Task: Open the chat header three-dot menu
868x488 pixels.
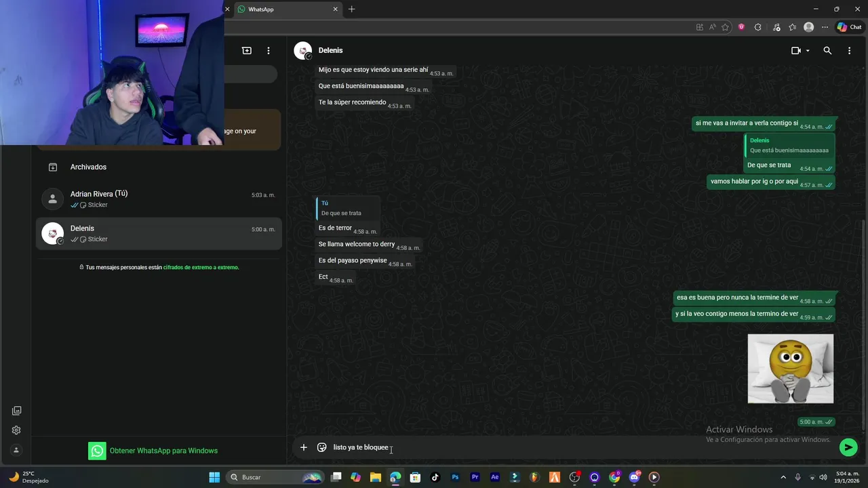Action: pyautogui.click(x=849, y=51)
